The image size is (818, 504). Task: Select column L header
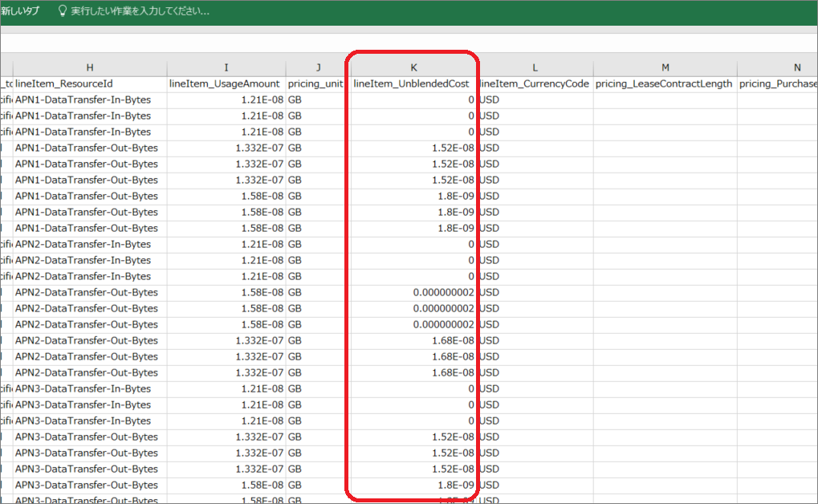[x=535, y=67]
